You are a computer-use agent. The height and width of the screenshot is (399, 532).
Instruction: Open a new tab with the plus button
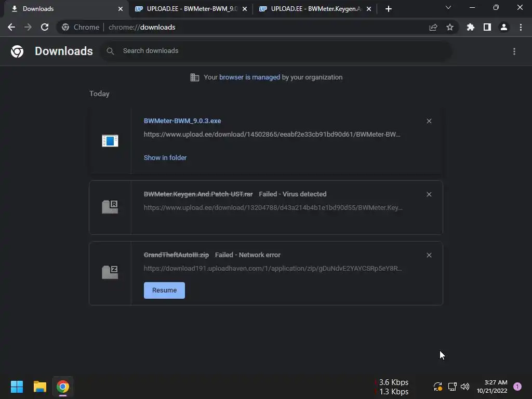pos(389,9)
